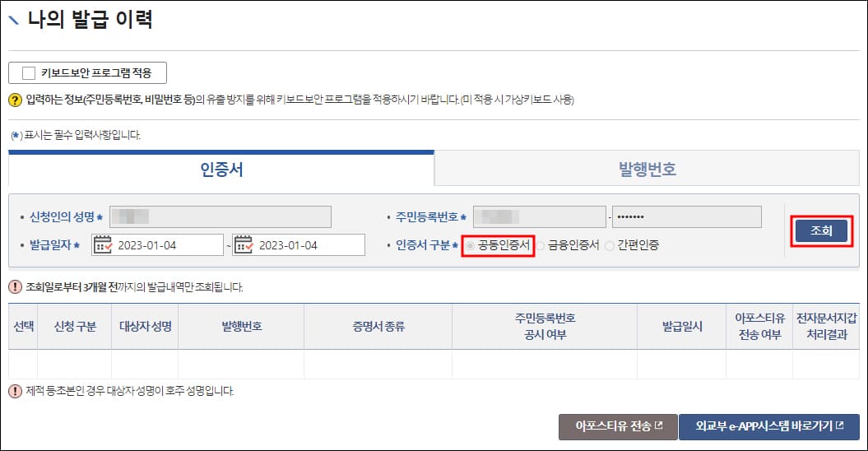Select the 간편인증 radio button

pyautogui.click(x=610, y=245)
